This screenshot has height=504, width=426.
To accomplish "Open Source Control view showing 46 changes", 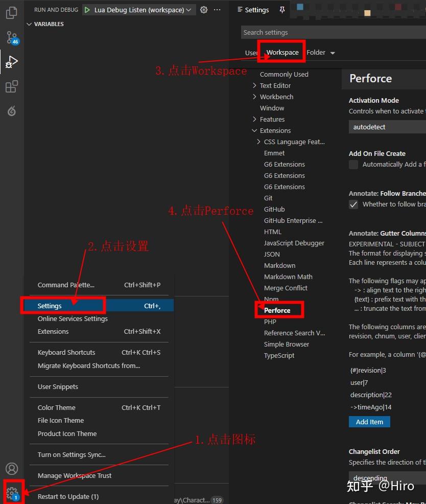I will coord(11,37).
